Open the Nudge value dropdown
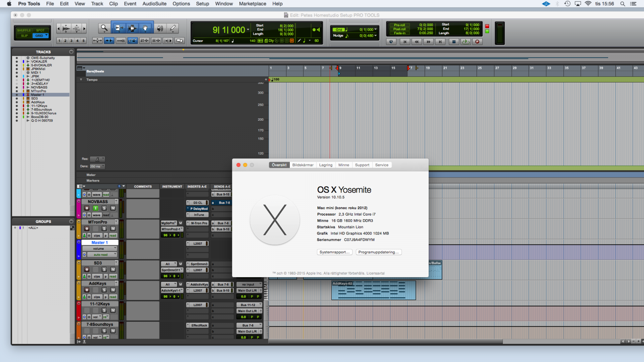 pos(376,35)
